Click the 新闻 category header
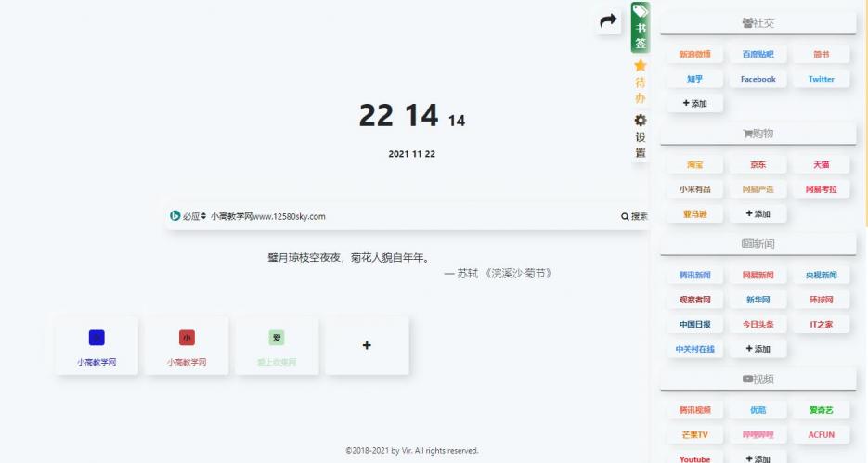Screen dimensions: 868x463 (758, 243)
